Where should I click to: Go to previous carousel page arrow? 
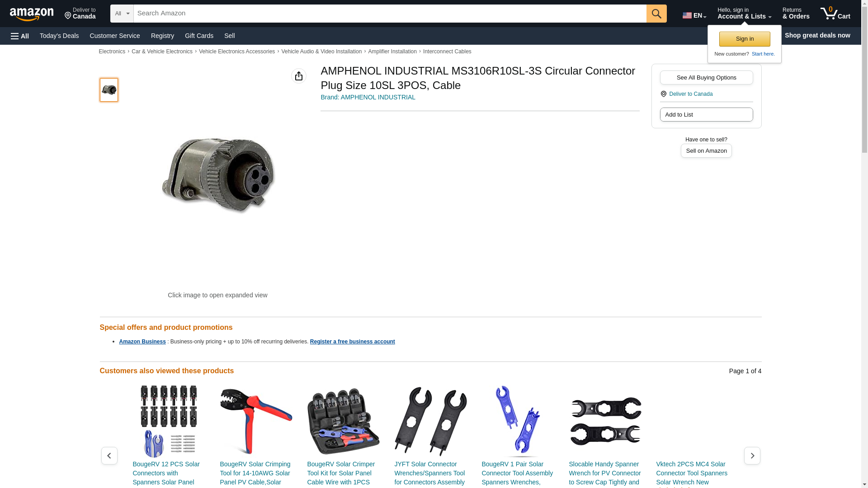pyautogui.click(x=109, y=455)
